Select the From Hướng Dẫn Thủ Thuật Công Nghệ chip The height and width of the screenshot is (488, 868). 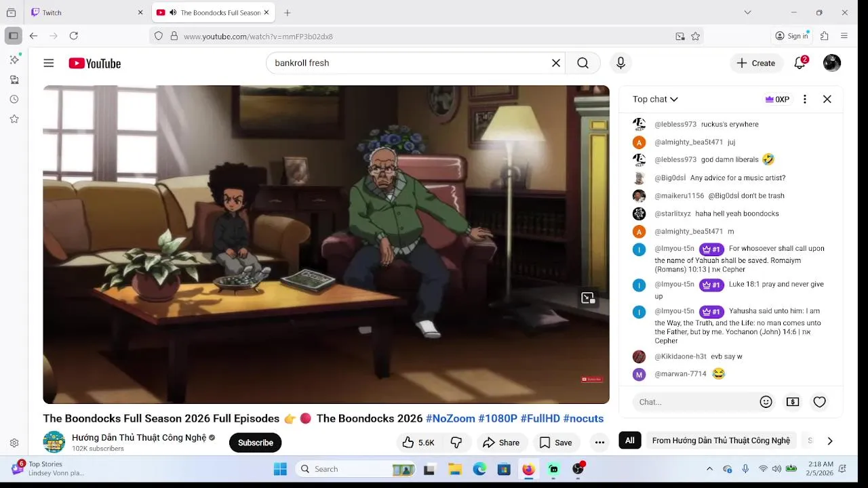coord(721,441)
